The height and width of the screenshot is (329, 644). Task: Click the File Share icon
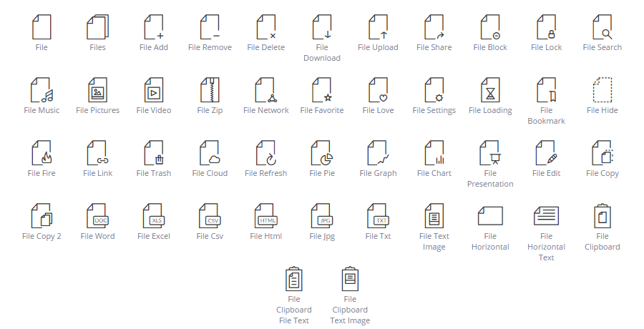coord(434,27)
